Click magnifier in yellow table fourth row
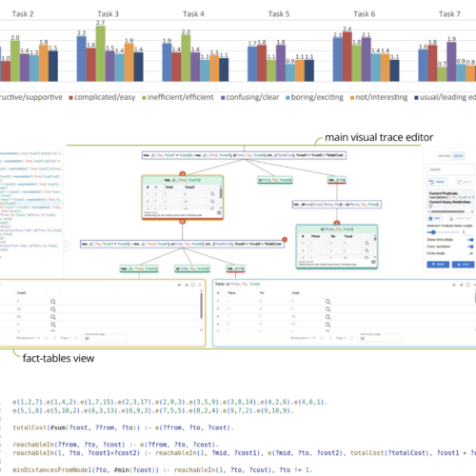This screenshot has height=476, width=476. 53,325
